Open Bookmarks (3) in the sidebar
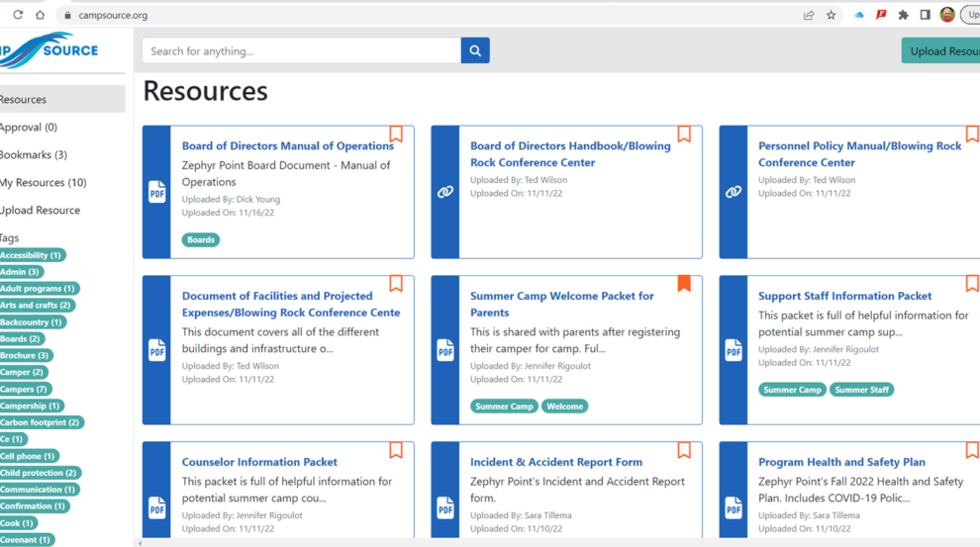980x547 pixels. tap(34, 155)
